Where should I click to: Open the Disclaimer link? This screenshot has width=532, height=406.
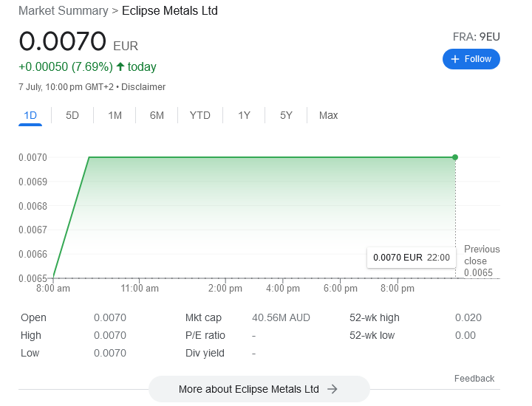[x=143, y=87]
